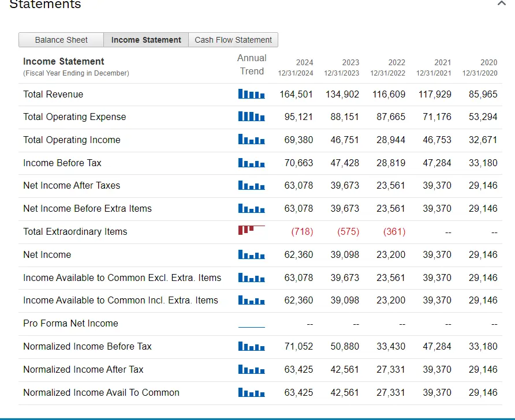Click the Net Income After Taxes trend chart
This screenshot has height=420, width=515.
[251, 185]
